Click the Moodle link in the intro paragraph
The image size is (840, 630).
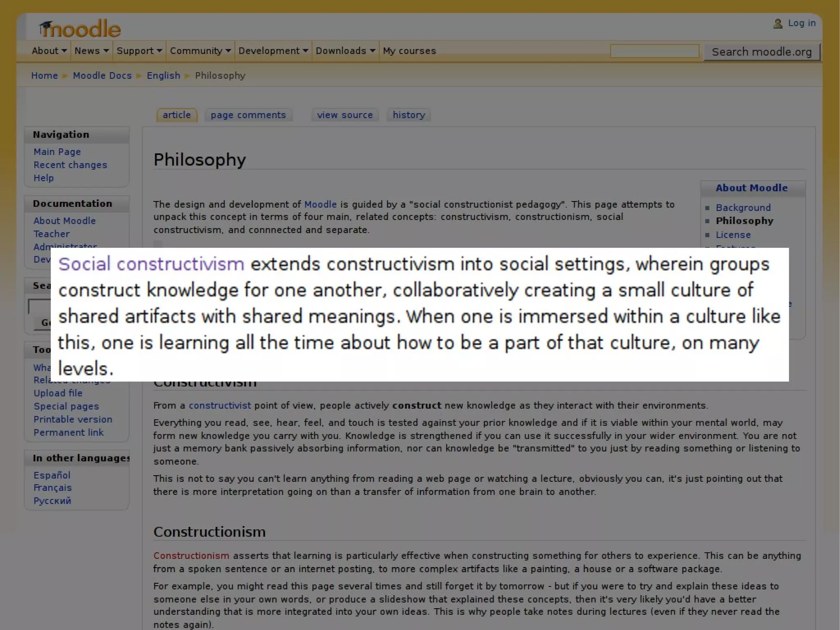coord(320,204)
